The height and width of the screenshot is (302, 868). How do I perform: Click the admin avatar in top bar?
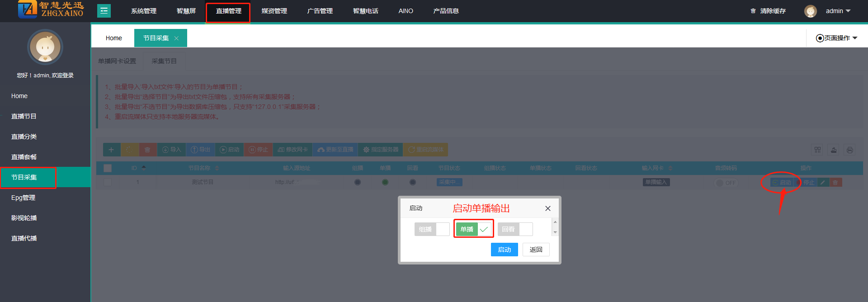[811, 11]
